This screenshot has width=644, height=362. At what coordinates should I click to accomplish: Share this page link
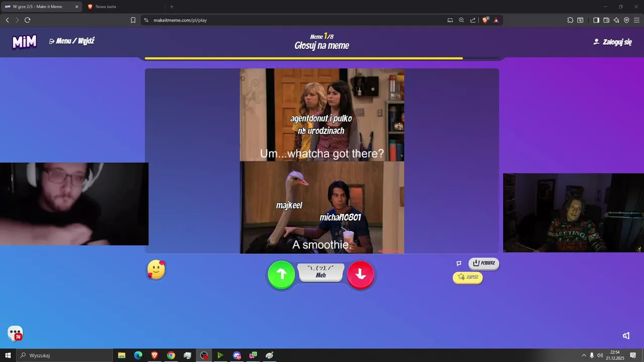[x=473, y=20]
